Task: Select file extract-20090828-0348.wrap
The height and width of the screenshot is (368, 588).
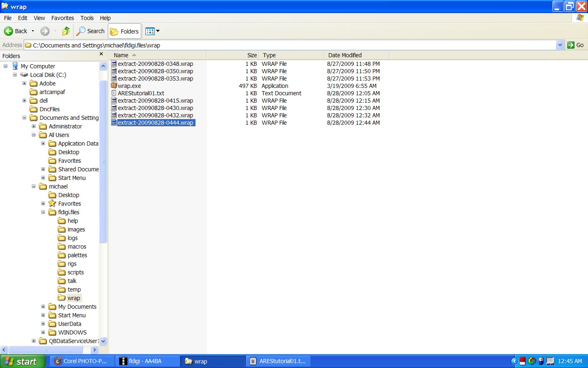Action: point(152,64)
